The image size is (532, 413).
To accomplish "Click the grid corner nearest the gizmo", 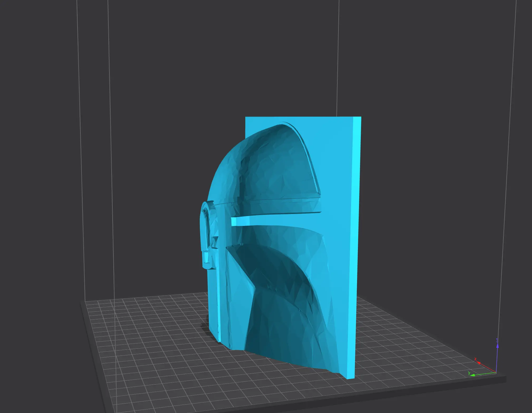I will tap(496, 374).
